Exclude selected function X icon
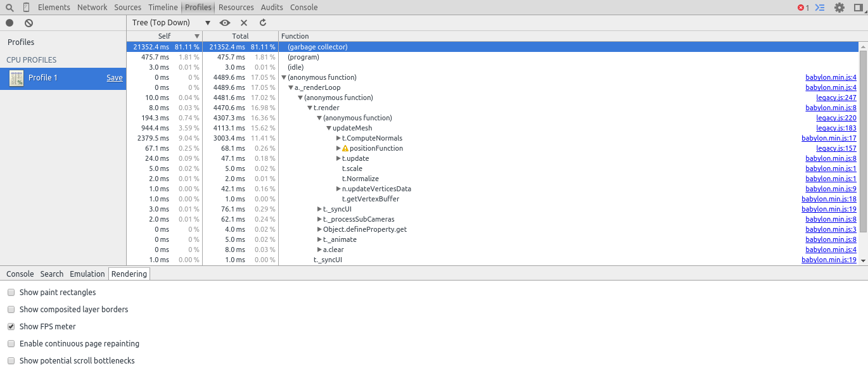Image resolution: width=868 pixels, height=392 pixels. coord(244,23)
